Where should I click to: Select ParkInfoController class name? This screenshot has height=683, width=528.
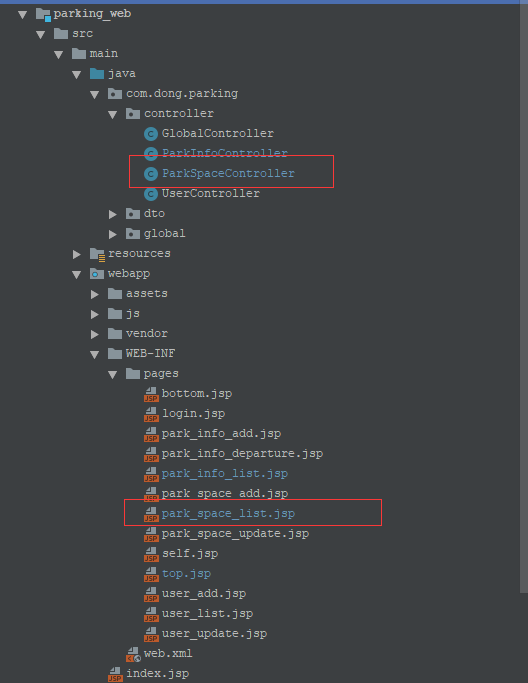point(224,153)
